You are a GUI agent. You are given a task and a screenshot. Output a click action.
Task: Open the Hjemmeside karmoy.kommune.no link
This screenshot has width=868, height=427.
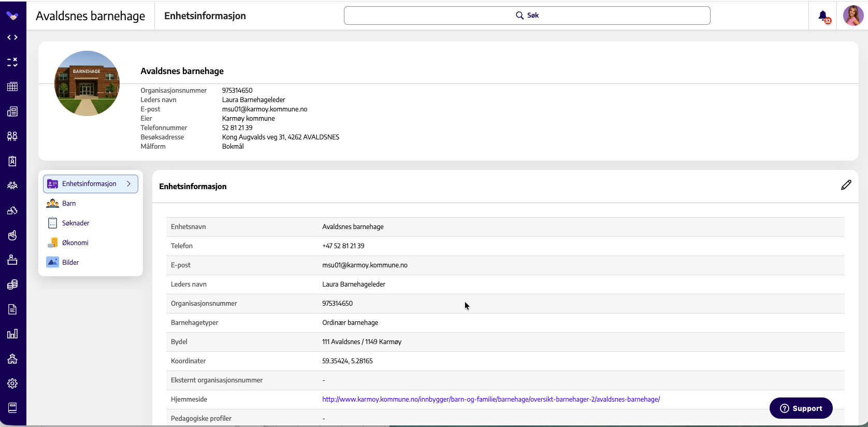click(491, 400)
